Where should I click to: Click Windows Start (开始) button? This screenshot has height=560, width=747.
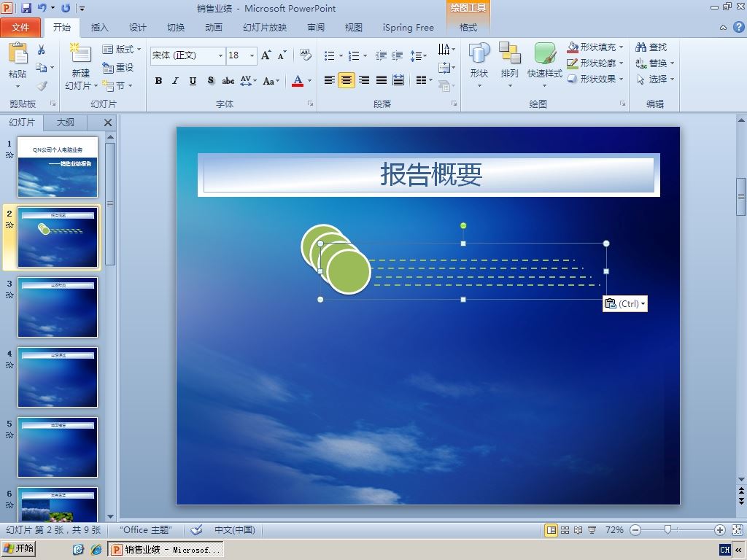pos(18,548)
